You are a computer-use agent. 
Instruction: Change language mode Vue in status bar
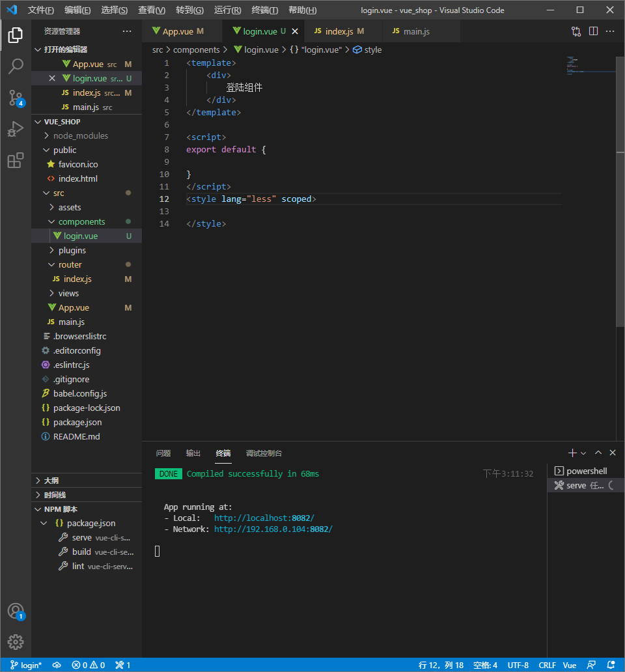click(569, 665)
